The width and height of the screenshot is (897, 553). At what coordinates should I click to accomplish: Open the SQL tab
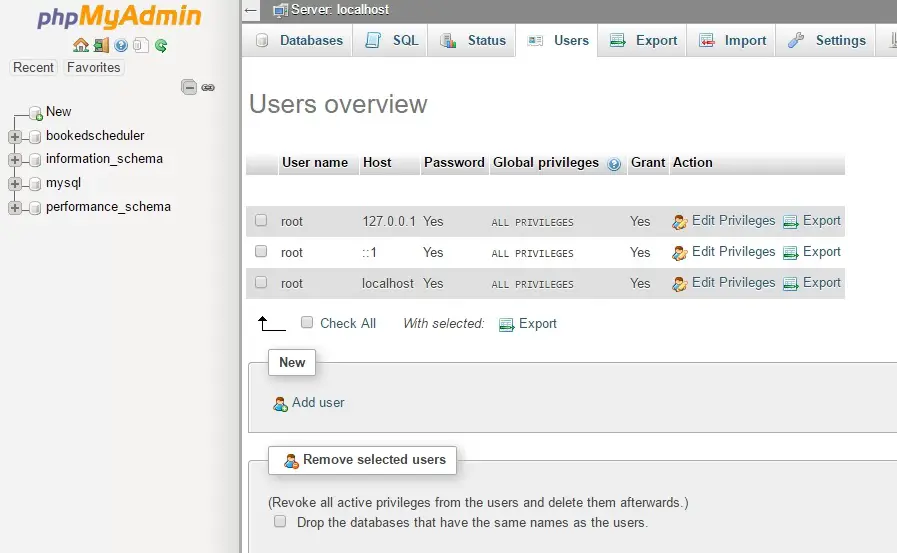(x=392, y=41)
